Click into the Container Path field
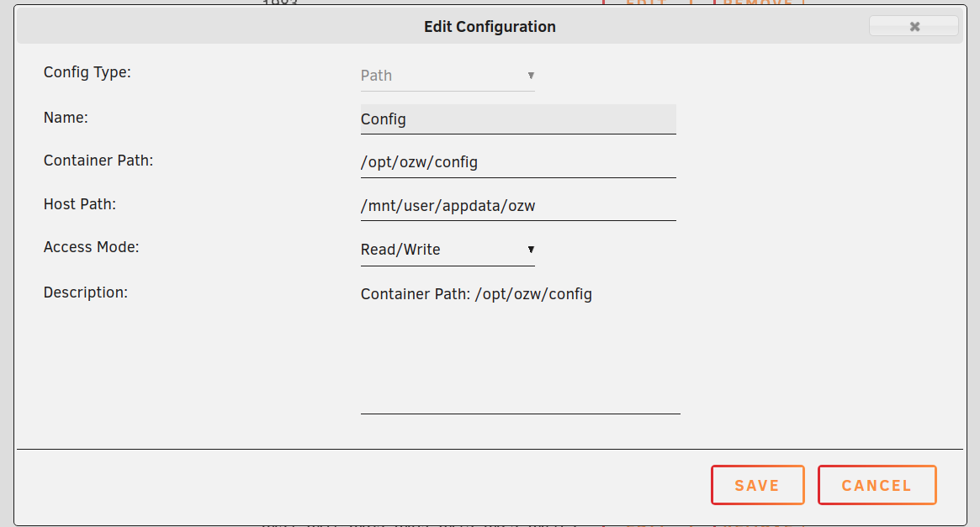The height and width of the screenshot is (527, 980). coord(518,162)
